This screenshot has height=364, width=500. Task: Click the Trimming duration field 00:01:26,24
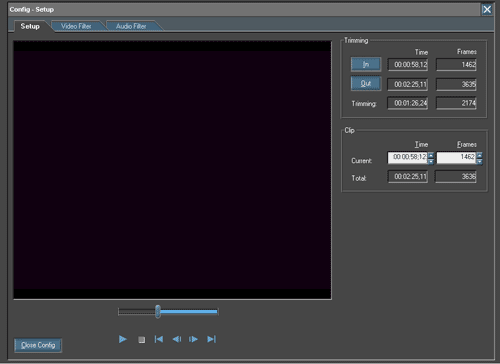pos(408,103)
